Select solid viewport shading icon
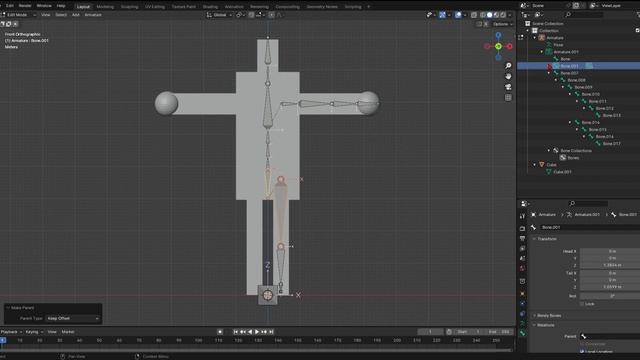The image size is (640, 360). (489, 15)
